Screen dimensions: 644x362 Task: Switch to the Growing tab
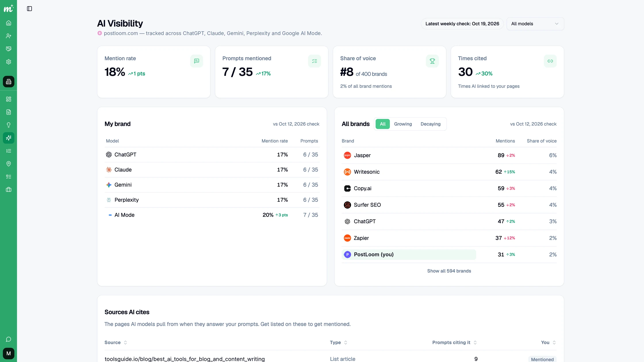click(x=403, y=124)
